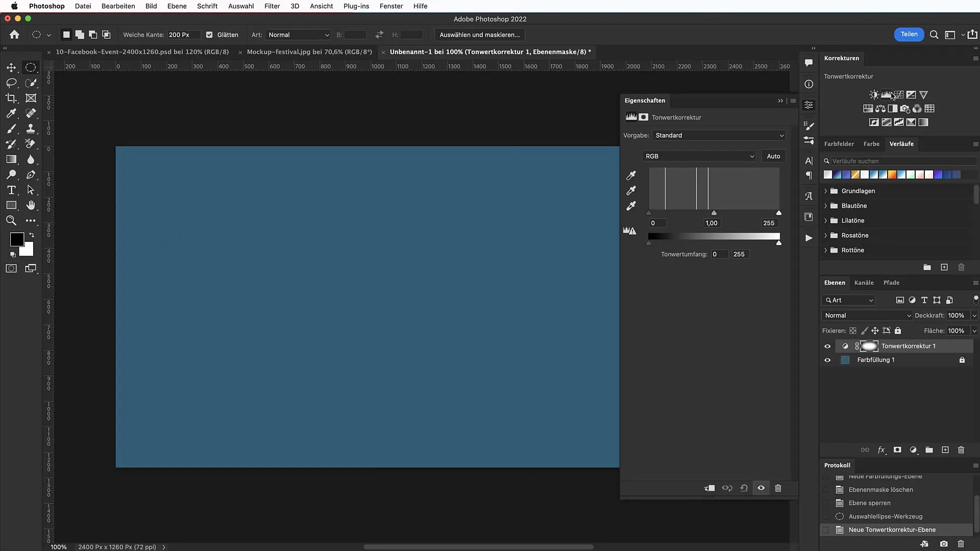Select the Frame tool
This screenshot has height=551, width=980.
(31, 98)
